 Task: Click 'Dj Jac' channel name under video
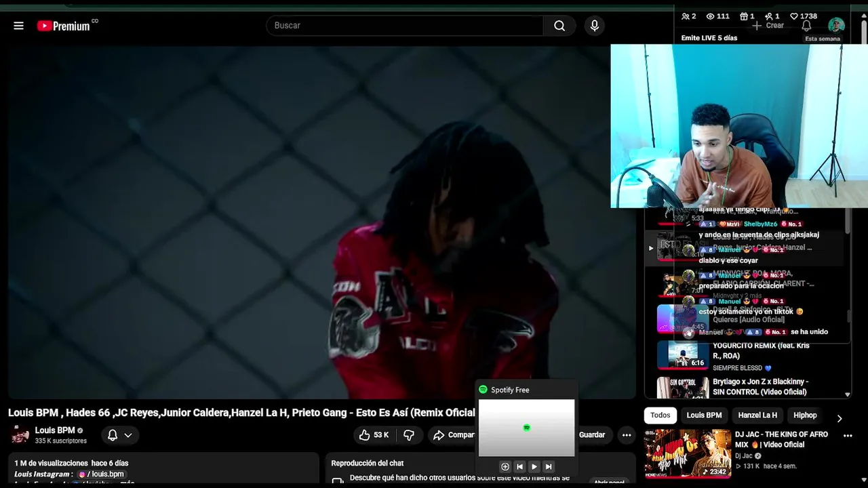pos(745,456)
